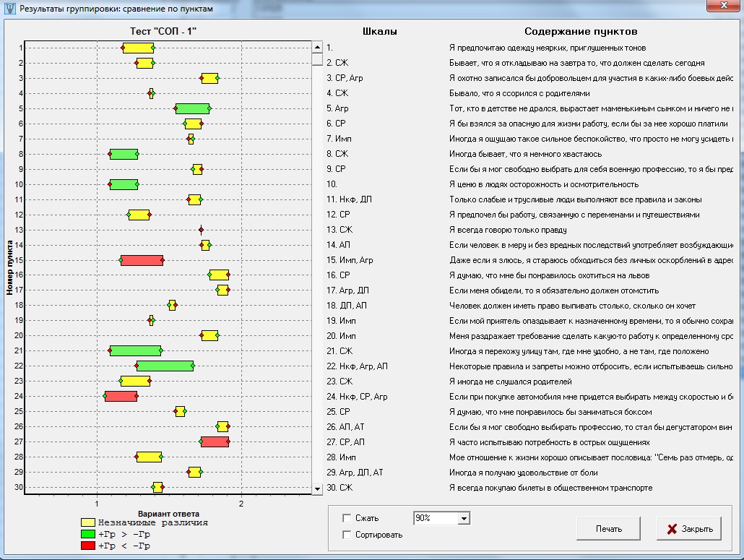Viewport: 744px width, 560px height.
Task: Open the 90% scale dropdown
Action: (x=464, y=518)
